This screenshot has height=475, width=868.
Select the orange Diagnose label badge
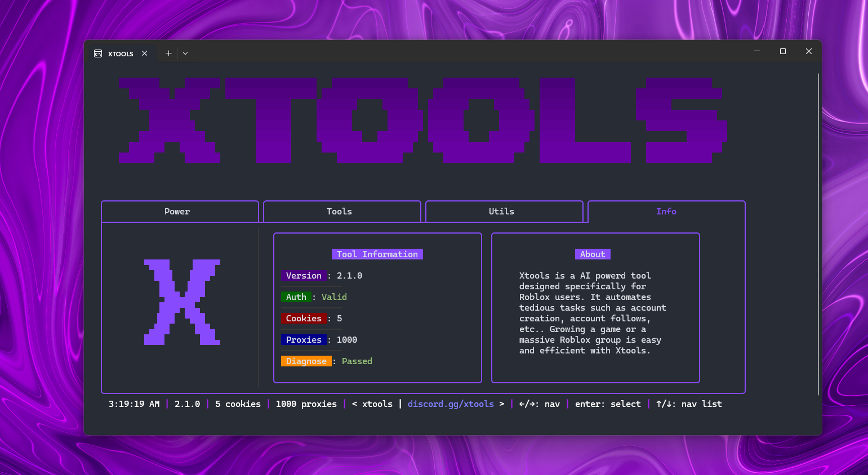(x=306, y=361)
